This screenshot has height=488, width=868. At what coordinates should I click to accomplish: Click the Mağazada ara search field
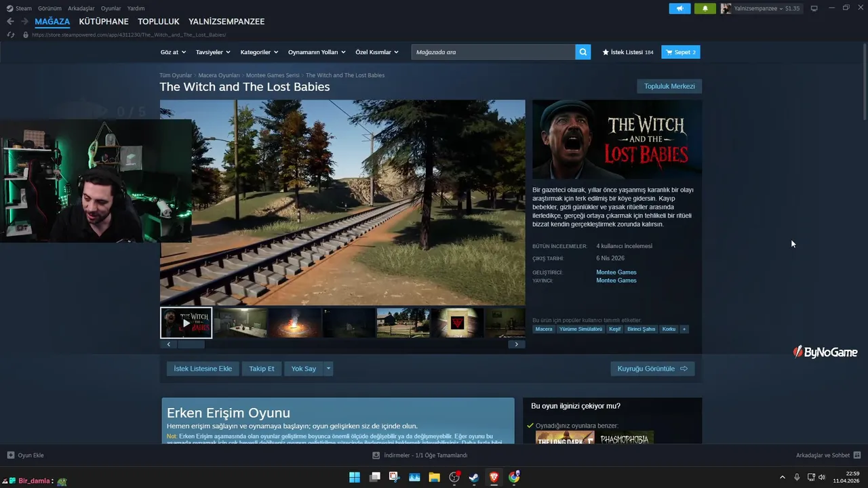(x=493, y=52)
